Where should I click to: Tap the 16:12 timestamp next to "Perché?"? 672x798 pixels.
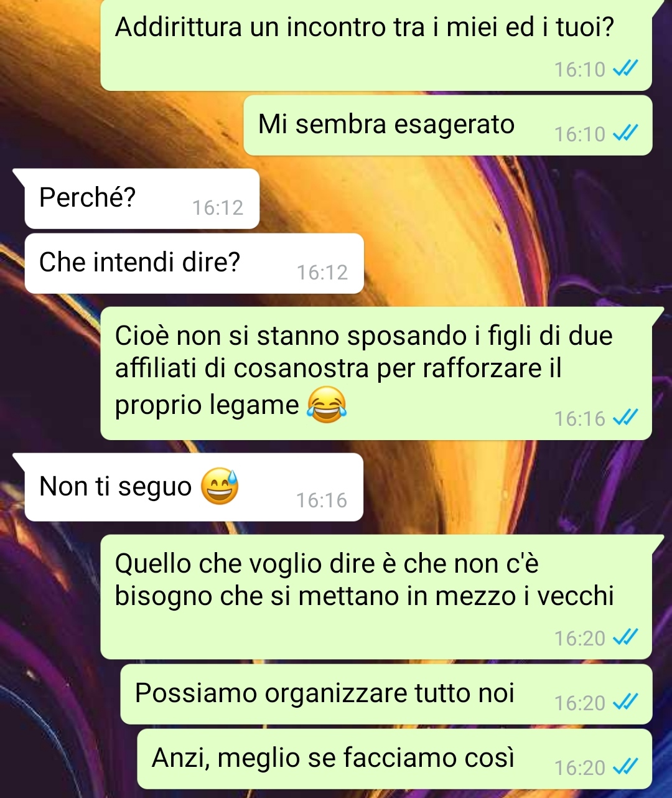[217, 207]
